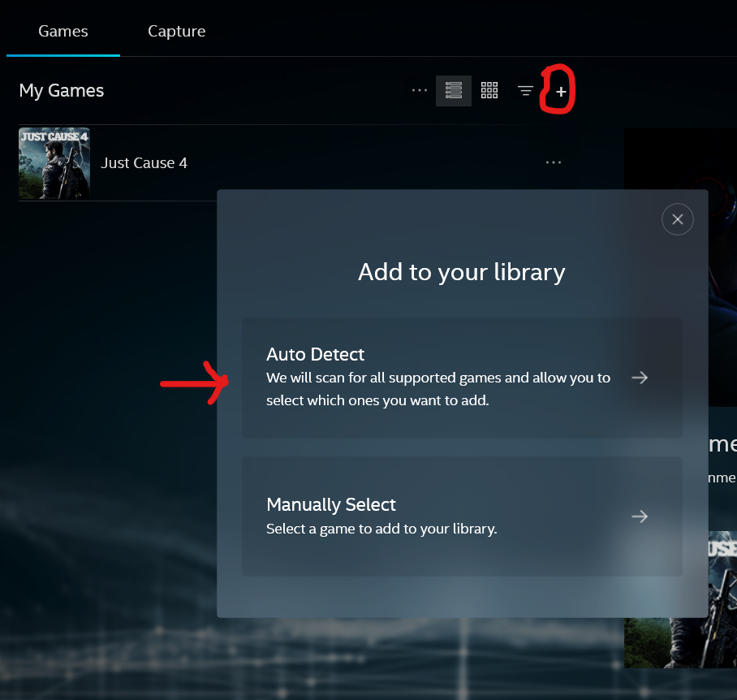Choose Manually Select to pick a game
Viewport: 737px width, 700px height.
pyautogui.click(x=462, y=516)
